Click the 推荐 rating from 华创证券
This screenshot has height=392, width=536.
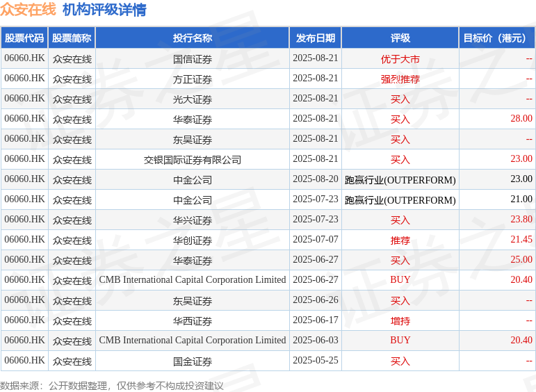pos(400,240)
